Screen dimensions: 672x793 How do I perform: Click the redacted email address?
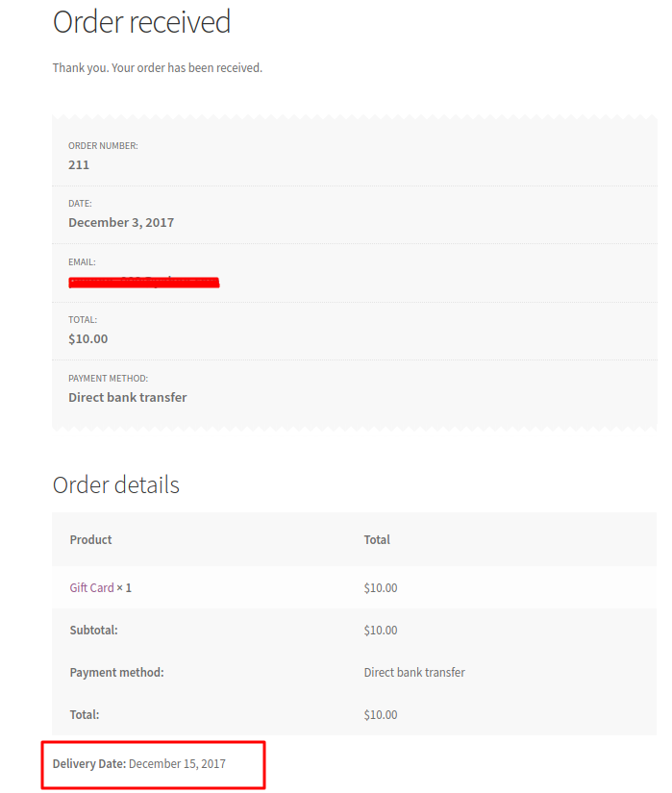pyautogui.click(x=144, y=283)
